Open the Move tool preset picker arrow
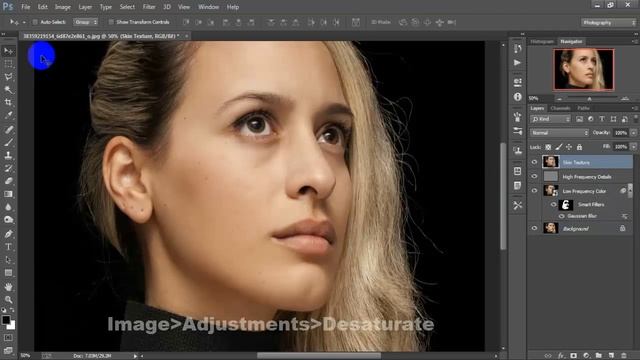 click(24, 22)
